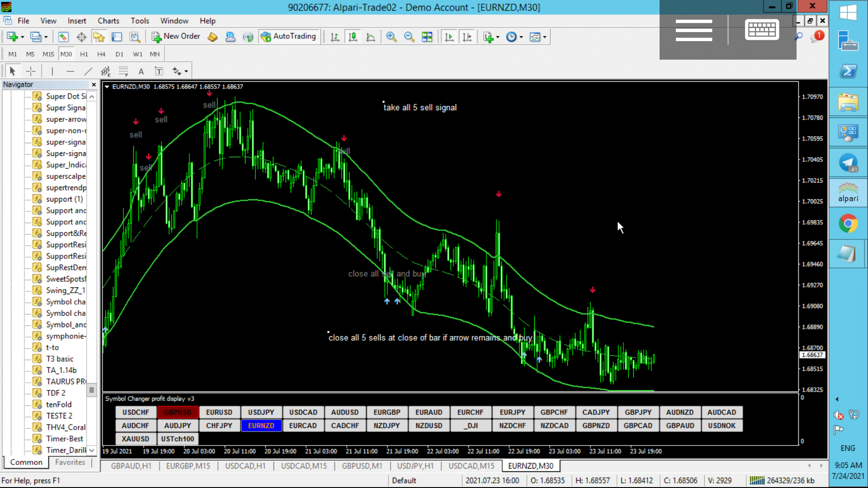Select the trendline tool
The width and height of the screenshot is (868, 488).
[x=88, y=71]
